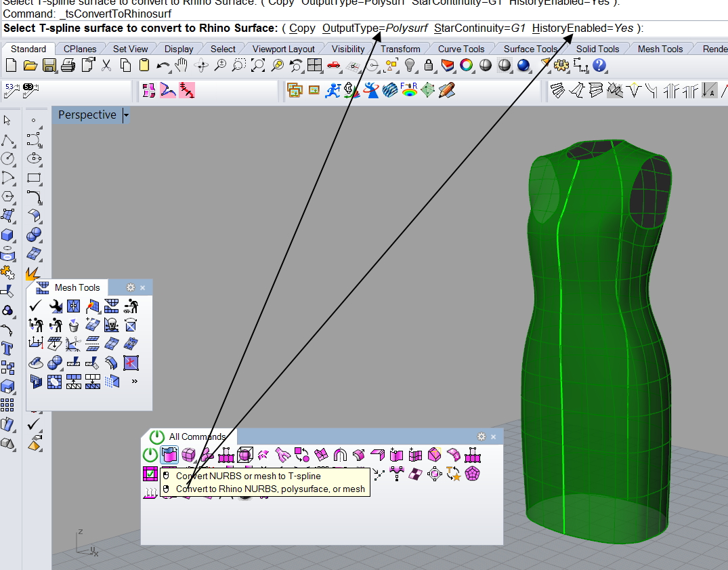The image size is (728, 570).
Task: Click the Print icon
Action: [68, 65]
